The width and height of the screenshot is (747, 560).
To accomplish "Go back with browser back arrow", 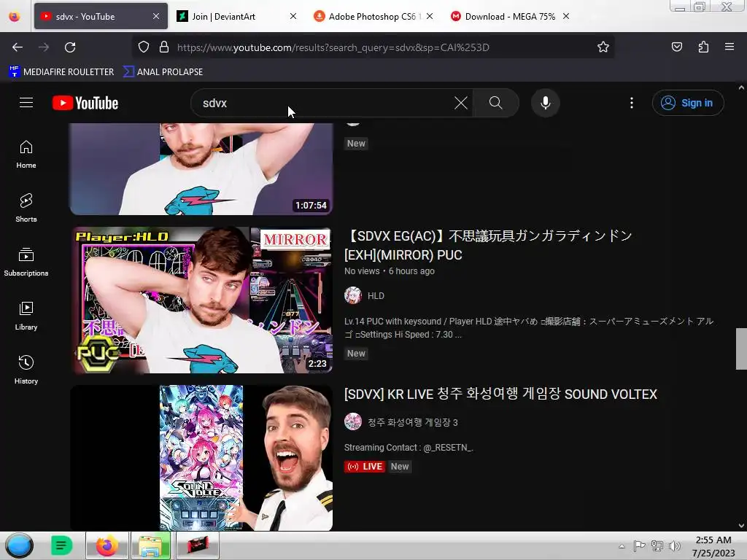I will [18, 47].
